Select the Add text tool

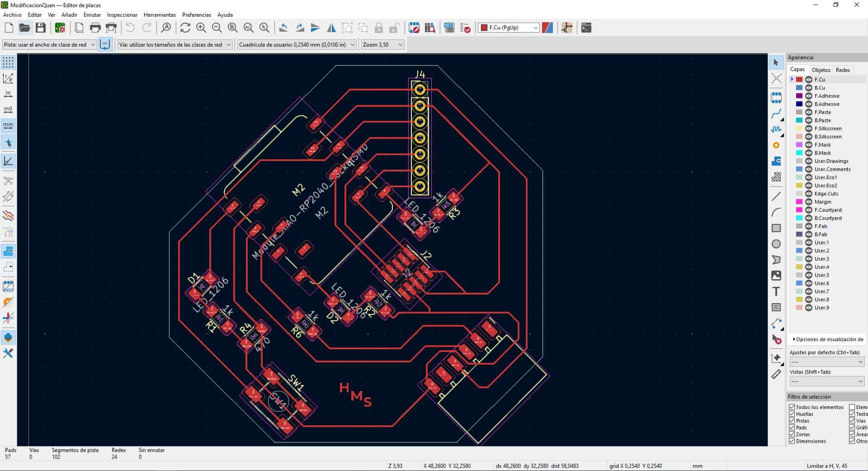pos(776,291)
